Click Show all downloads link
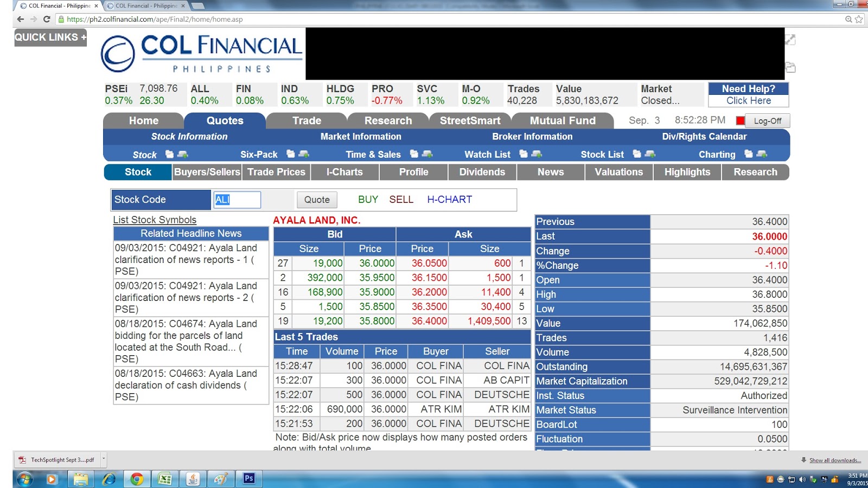 [835, 460]
